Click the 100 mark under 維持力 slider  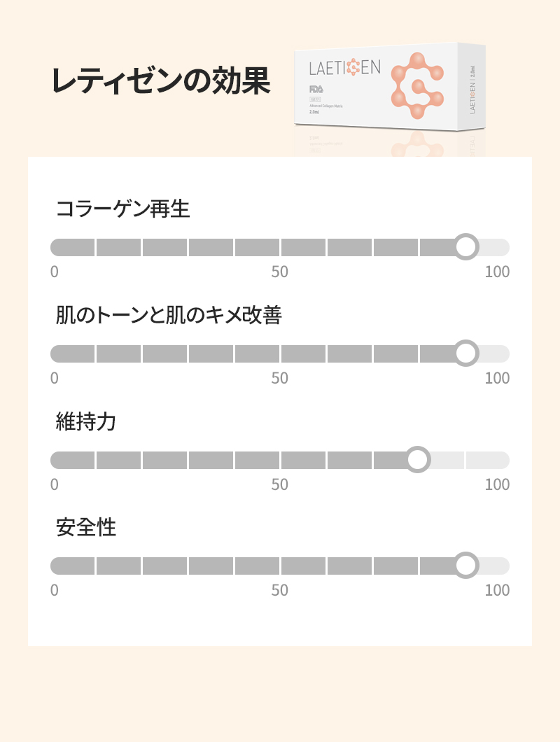click(497, 484)
